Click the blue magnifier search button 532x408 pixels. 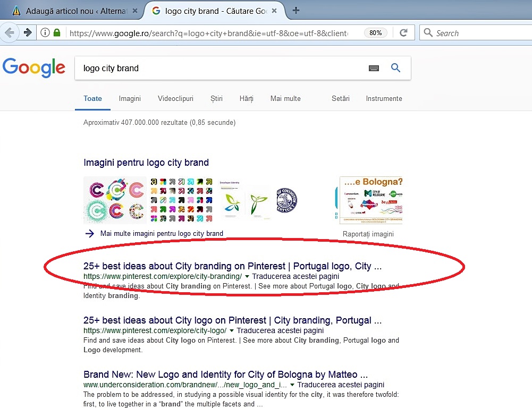396,68
